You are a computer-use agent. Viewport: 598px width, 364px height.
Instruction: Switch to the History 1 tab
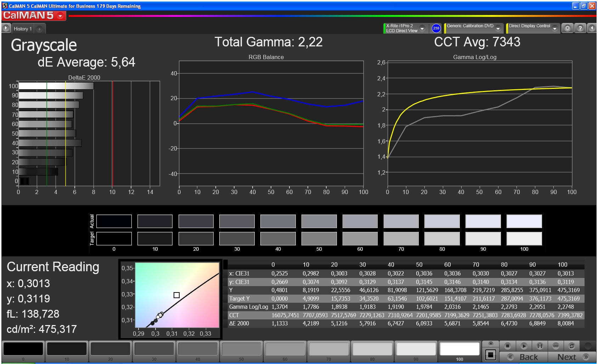point(23,29)
